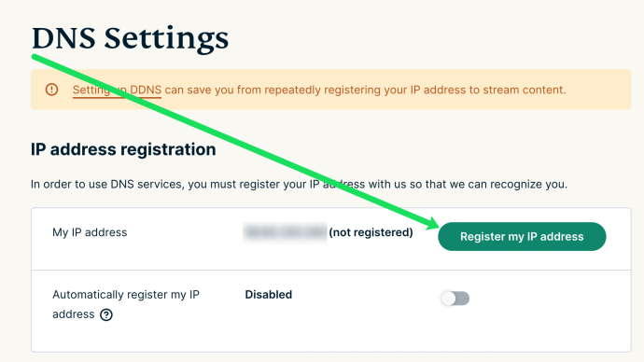Enable automatic IP address registration switch
This screenshot has width=644, height=362.
pos(455,299)
